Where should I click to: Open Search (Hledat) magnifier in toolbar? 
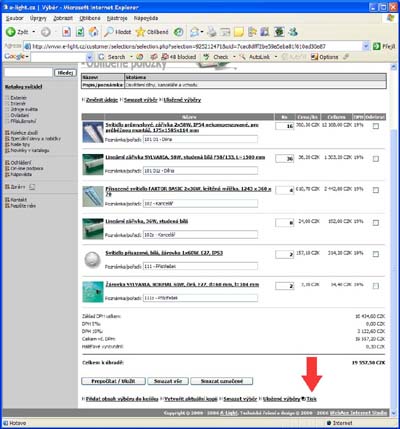tap(118, 32)
